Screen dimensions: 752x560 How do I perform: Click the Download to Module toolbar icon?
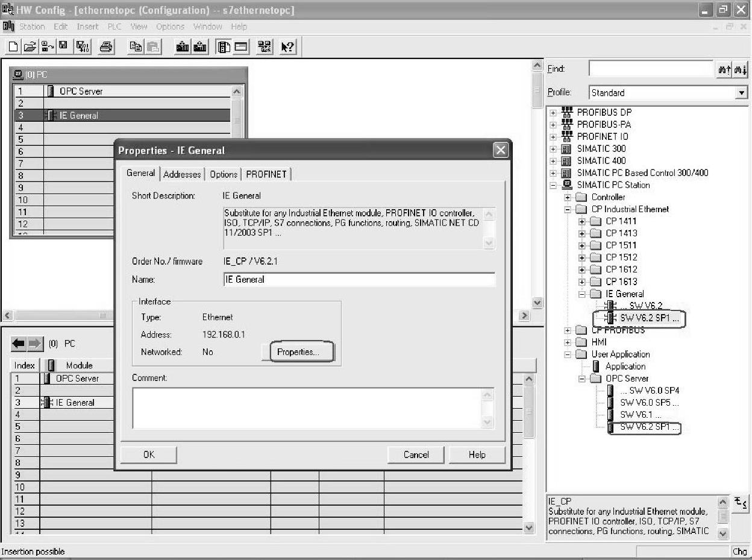pos(183,46)
